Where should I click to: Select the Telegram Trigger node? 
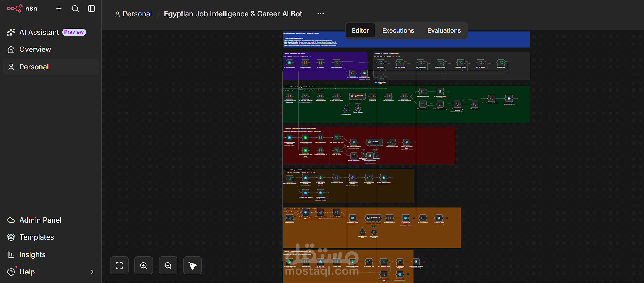pos(290,63)
